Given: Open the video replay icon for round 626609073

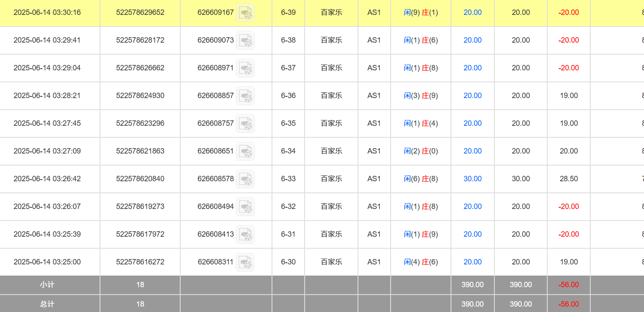Looking at the screenshot, I should click(x=246, y=40).
